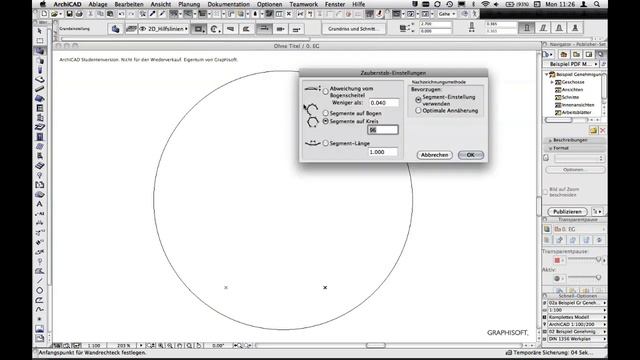Adjust the Aktiv intensity slider
The height and width of the screenshot is (360, 640).
point(584,278)
